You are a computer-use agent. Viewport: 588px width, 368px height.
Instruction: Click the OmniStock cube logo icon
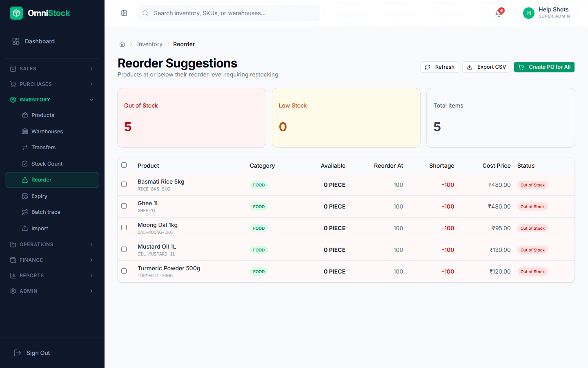coord(16,13)
